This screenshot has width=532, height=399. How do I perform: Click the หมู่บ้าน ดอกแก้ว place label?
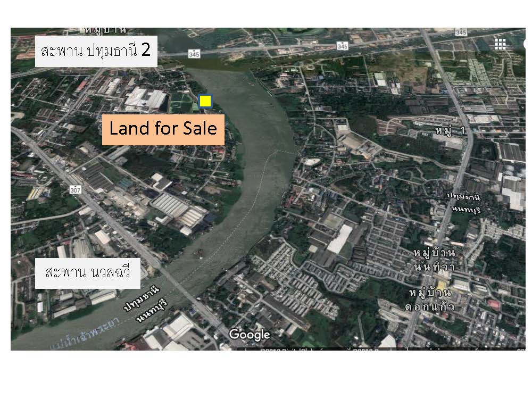429,300
